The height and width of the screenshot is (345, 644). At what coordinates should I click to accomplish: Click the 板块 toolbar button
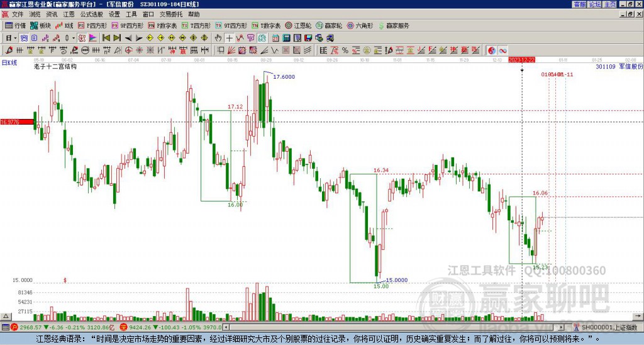(40, 25)
